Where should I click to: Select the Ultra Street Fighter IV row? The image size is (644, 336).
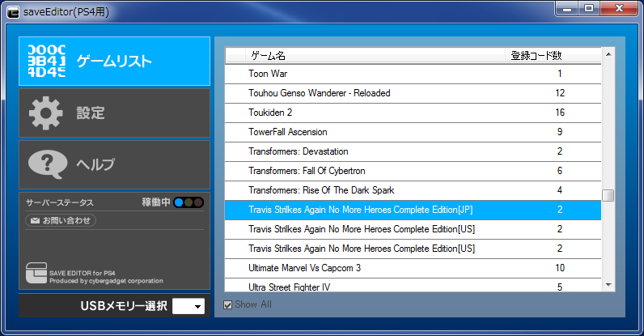(x=413, y=286)
